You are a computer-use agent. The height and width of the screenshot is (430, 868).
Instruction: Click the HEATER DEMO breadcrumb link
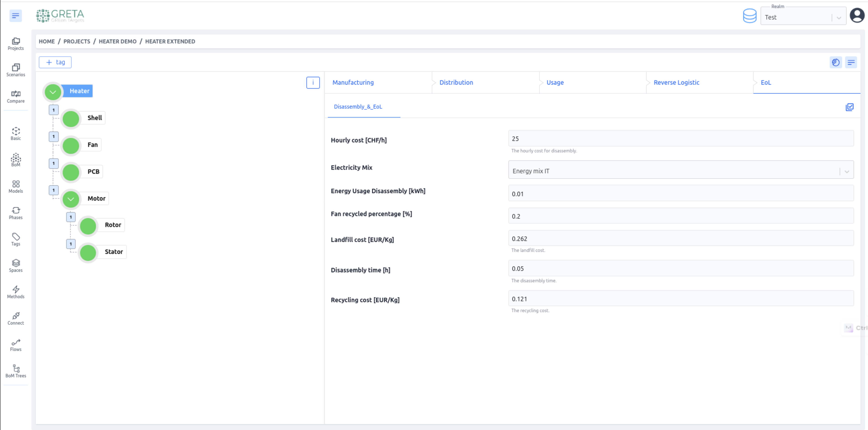(117, 41)
